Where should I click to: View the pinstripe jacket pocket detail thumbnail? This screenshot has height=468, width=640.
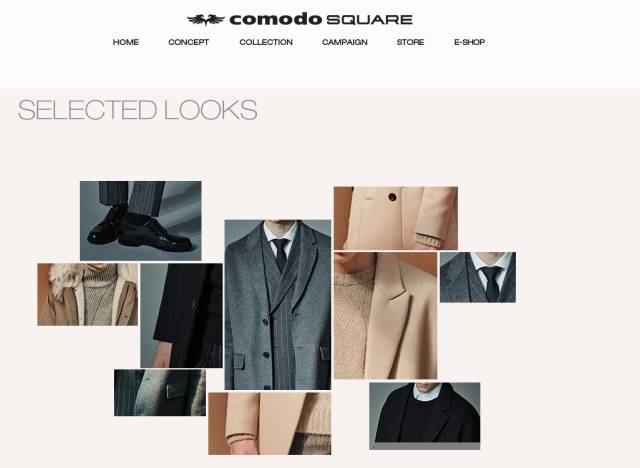coord(160,393)
